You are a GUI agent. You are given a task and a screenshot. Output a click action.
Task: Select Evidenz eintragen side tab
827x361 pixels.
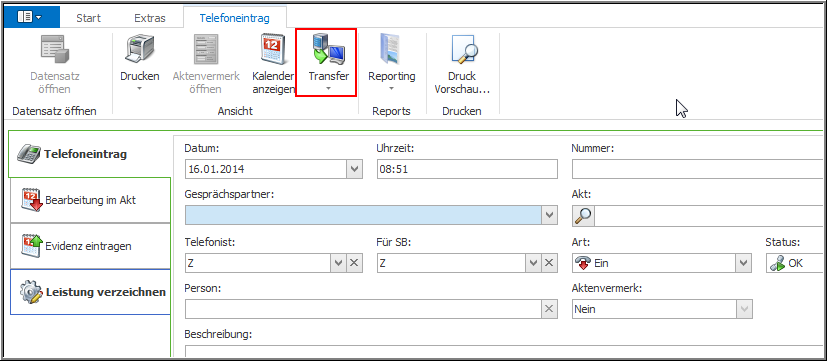90,246
